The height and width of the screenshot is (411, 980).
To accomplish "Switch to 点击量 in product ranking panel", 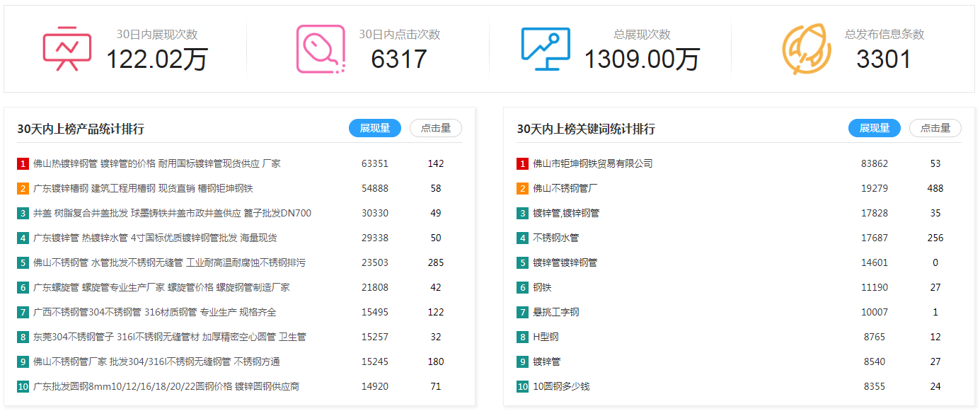I will tap(436, 128).
